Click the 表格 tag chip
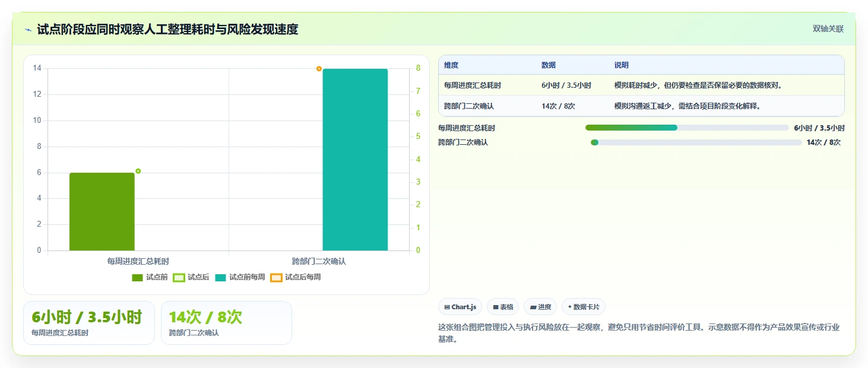 (x=503, y=307)
